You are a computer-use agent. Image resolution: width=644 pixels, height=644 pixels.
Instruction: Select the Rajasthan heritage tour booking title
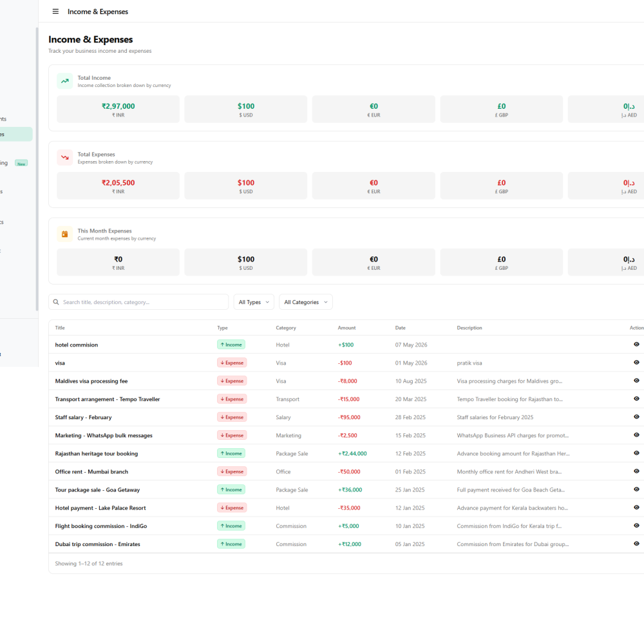(97, 453)
